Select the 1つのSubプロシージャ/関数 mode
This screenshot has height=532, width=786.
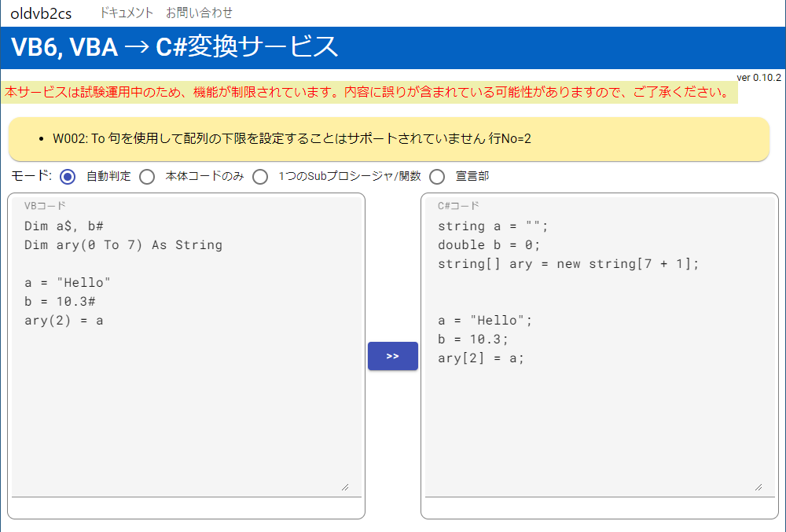259,176
